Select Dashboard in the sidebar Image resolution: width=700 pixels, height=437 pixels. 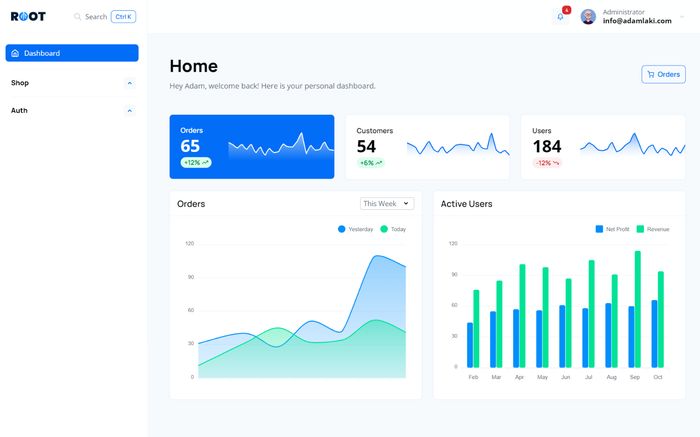pos(71,53)
